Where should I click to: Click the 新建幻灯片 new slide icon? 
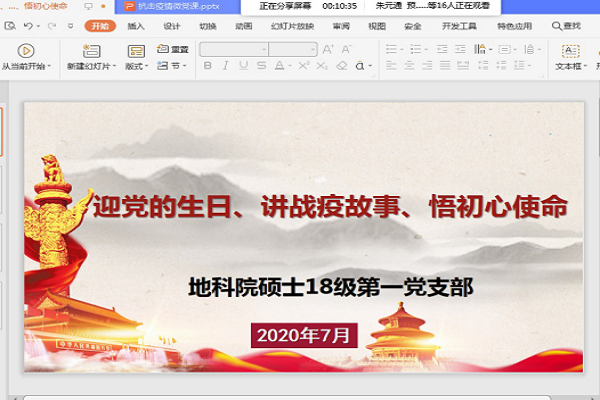pyautogui.click(x=91, y=51)
